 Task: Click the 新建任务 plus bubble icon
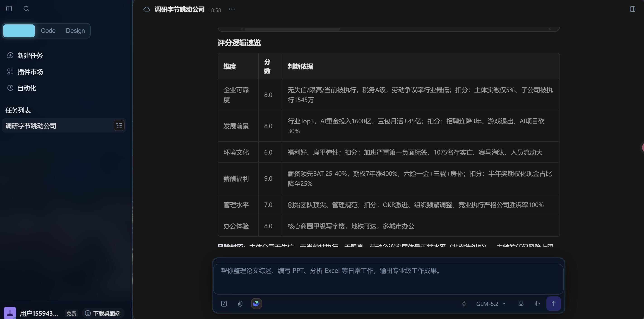10,55
